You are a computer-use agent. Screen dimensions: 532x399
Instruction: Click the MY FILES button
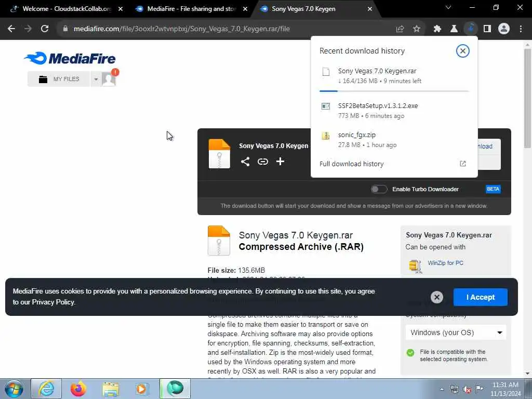(59, 79)
